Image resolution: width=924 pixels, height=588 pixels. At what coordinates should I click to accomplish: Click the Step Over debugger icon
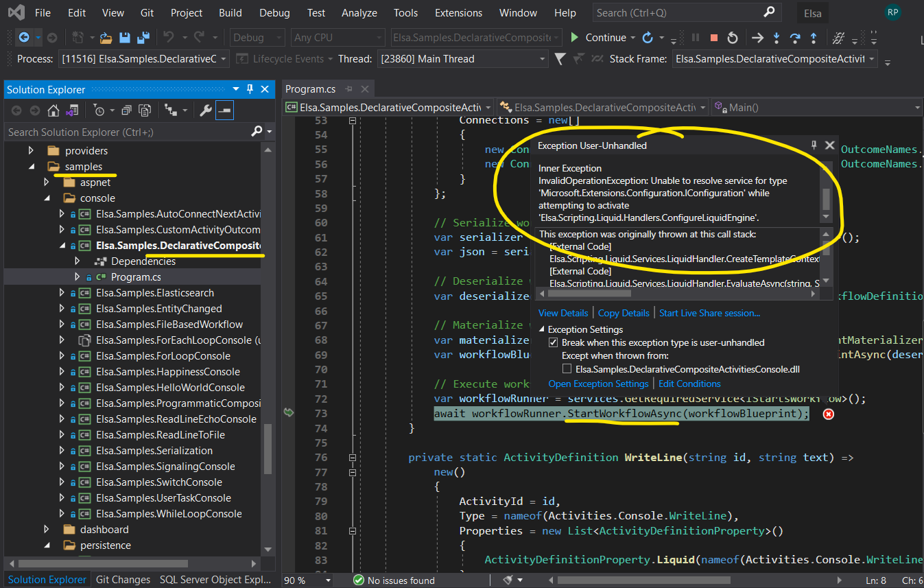point(795,38)
